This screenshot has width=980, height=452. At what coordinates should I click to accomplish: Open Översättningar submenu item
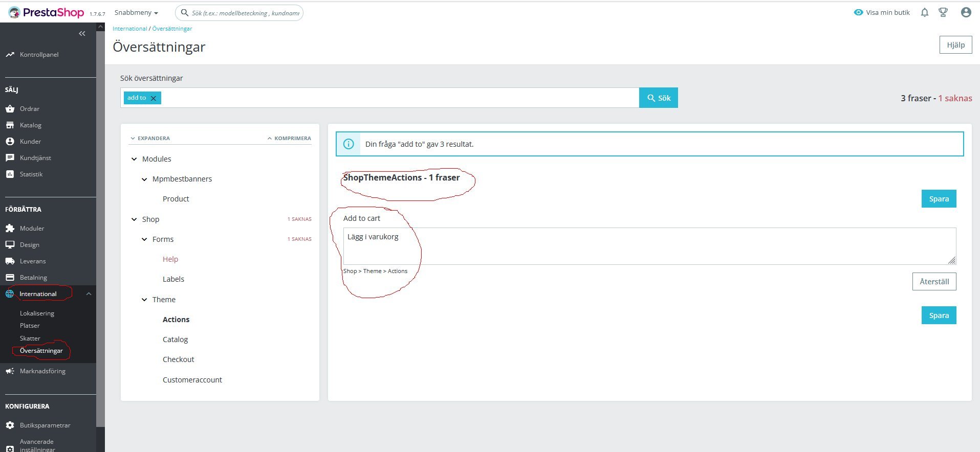pos(41,351)
